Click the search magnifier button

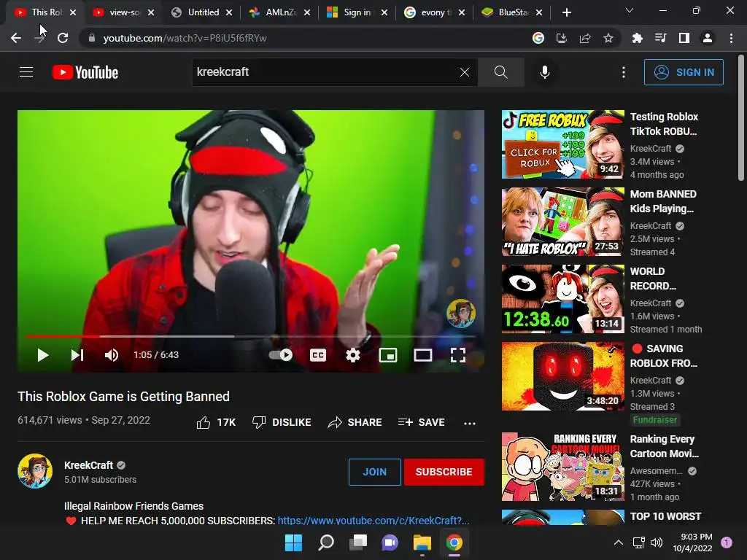click(500, 72)
